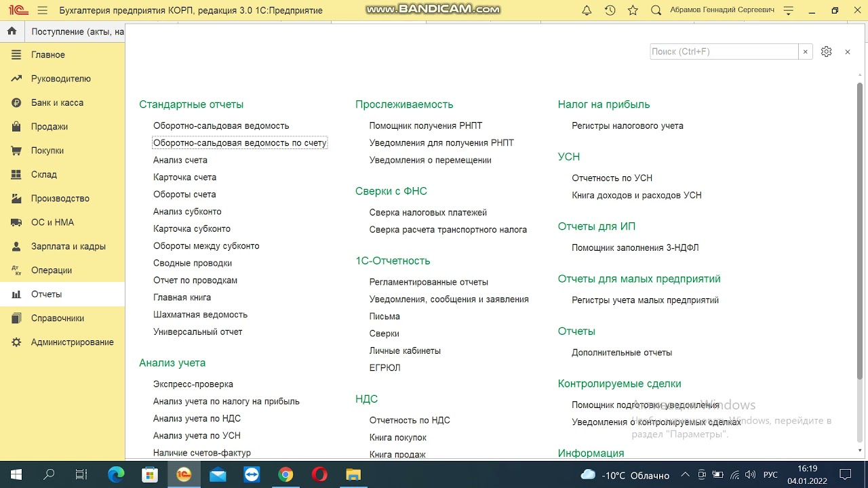Click the Отчеты bar chart icon

[x=16, y=294]
